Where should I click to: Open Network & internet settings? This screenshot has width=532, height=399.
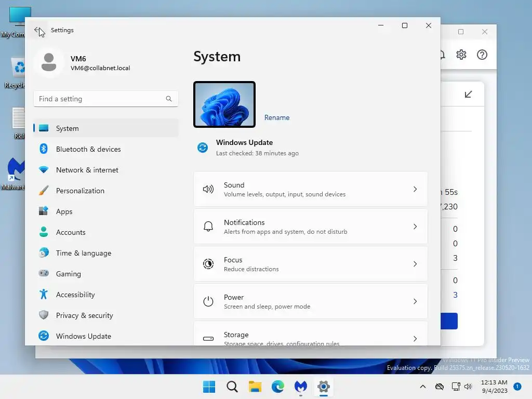point(106,170)
